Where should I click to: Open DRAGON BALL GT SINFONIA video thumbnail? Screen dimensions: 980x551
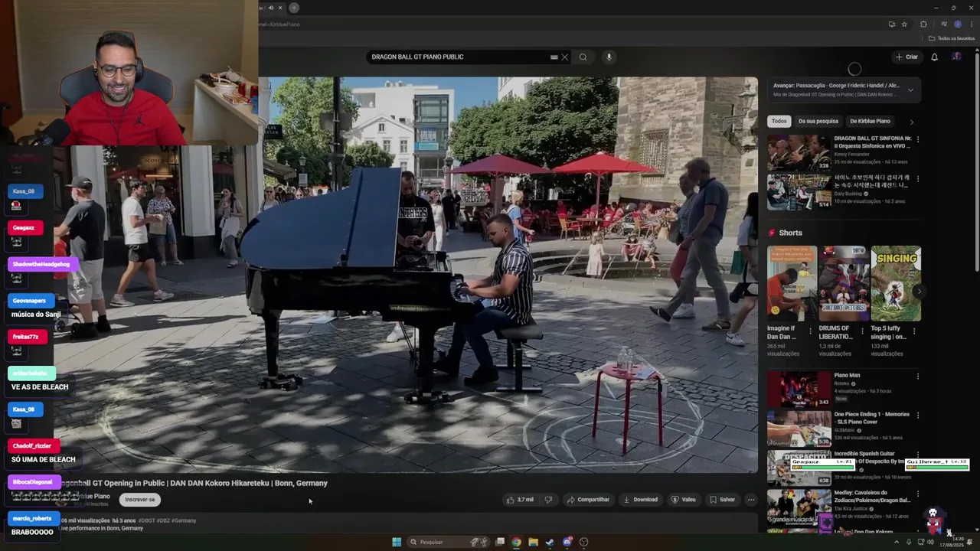799,153
